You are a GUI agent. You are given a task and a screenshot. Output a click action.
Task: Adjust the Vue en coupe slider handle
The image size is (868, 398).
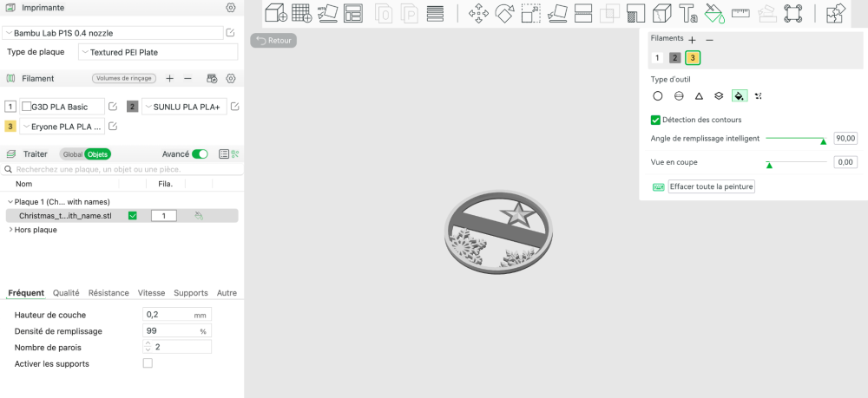coord(769,165)
